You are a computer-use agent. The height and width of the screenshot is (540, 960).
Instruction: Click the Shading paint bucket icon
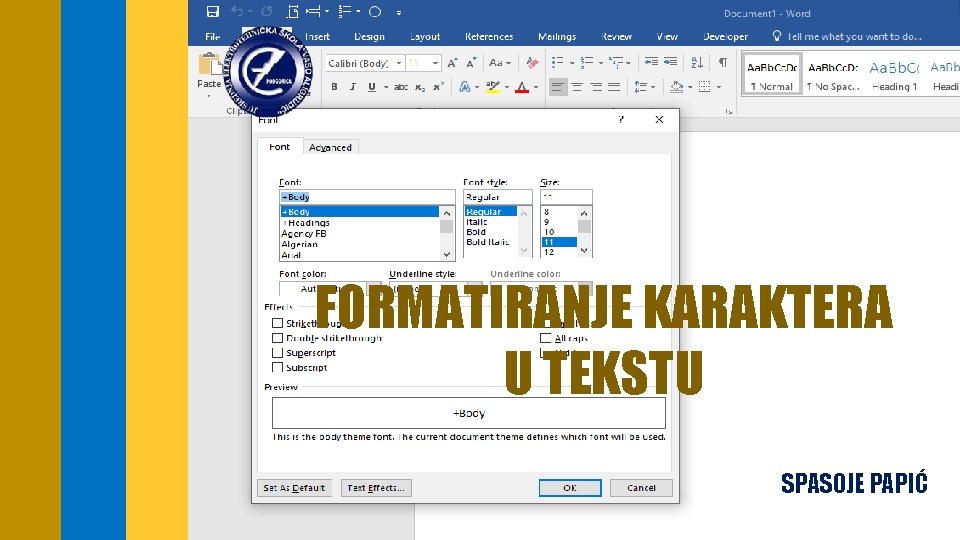pyautogui.click(x=676, y=87)
